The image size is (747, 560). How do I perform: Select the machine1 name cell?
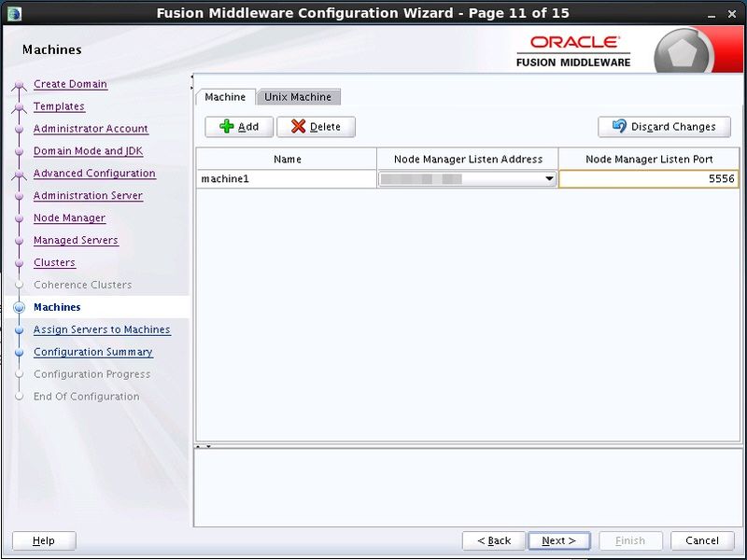287,179
